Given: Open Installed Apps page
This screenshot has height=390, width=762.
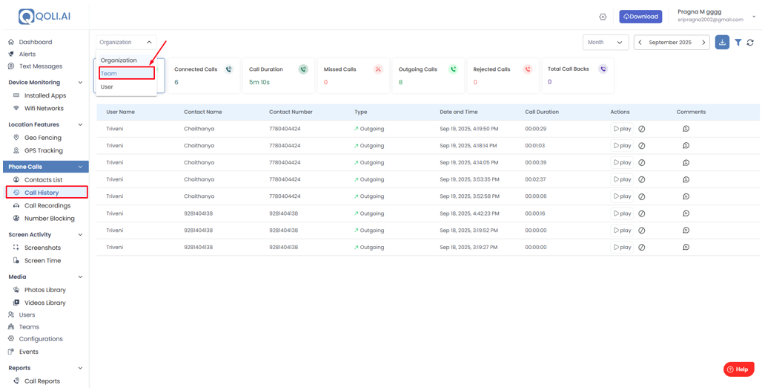Looking at the screenshot, I should (45, 96).
